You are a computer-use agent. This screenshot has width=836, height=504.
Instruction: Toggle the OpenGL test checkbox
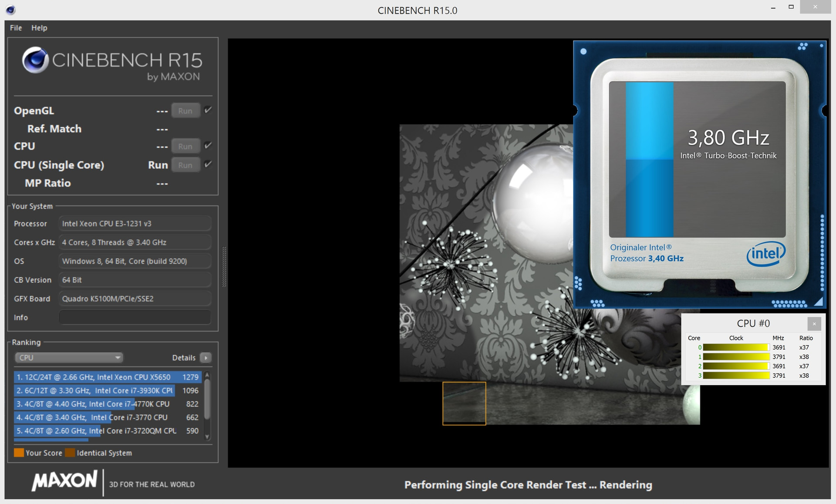point(208,110)
